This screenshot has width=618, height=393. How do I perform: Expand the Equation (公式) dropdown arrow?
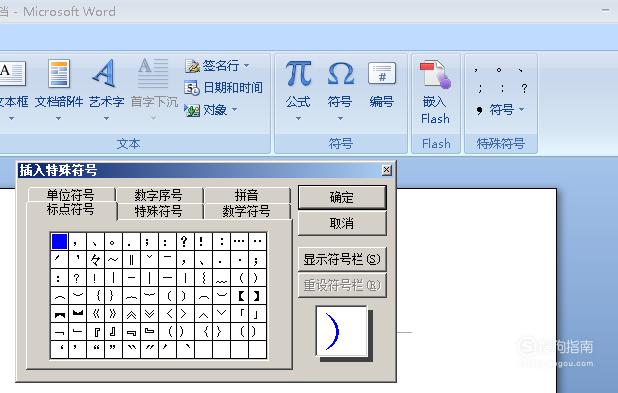pyautogui.click(x=298, y=118)
